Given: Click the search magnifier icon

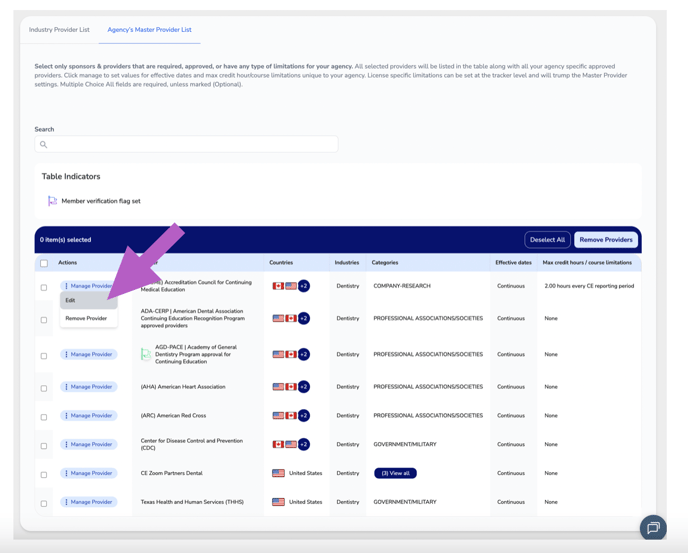Looking at the screenshot, I should [x=43, y=144].
